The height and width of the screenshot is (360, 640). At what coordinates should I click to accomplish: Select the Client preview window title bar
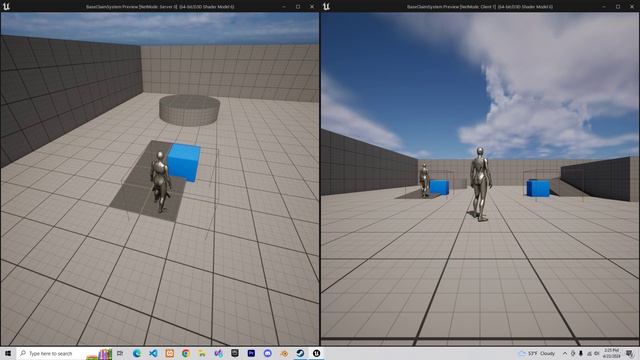(x=480, y=7)
